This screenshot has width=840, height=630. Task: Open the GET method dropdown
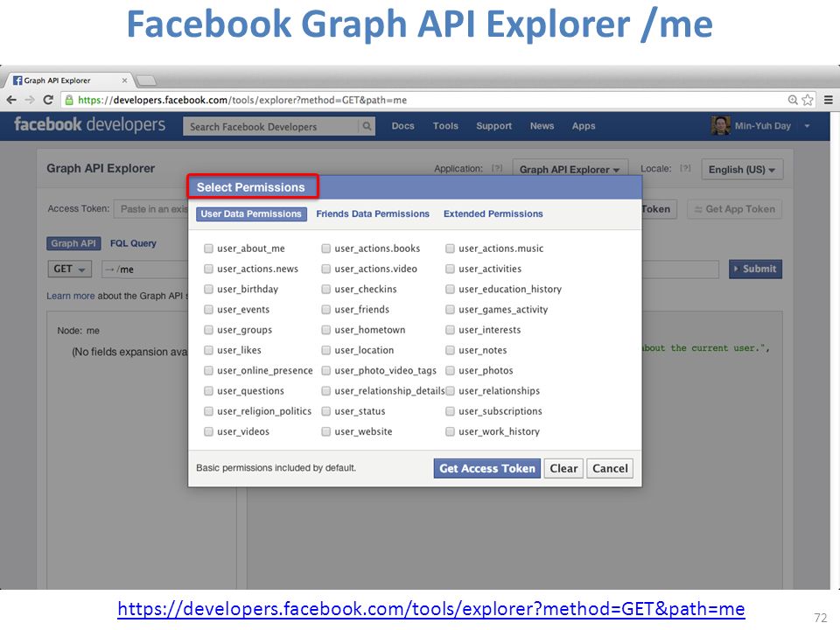coord(70,269)
